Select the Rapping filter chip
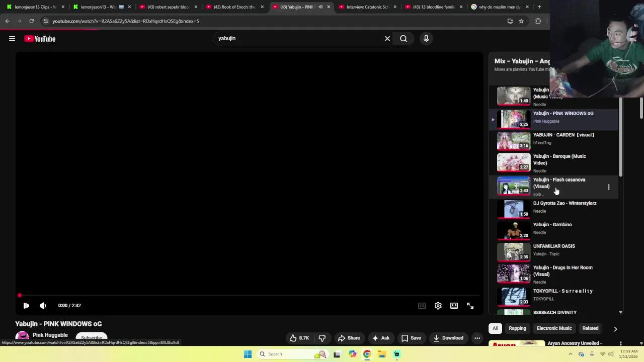This screenshot has width=644, height=362. click(517, 328)
